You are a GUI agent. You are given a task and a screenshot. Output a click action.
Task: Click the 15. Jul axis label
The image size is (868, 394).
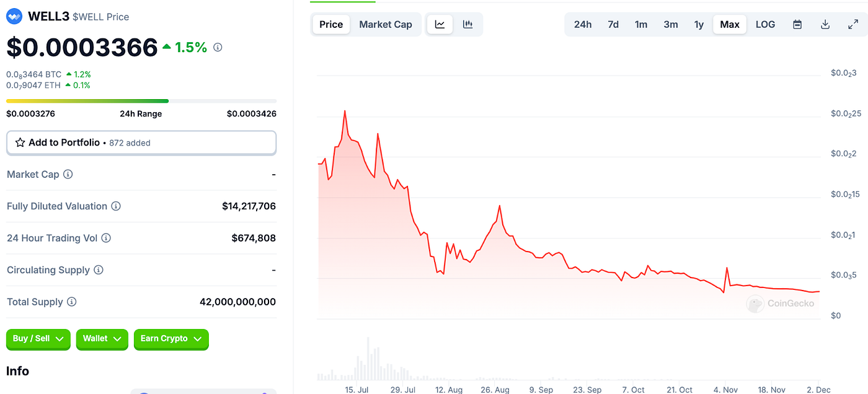(357, 390)
